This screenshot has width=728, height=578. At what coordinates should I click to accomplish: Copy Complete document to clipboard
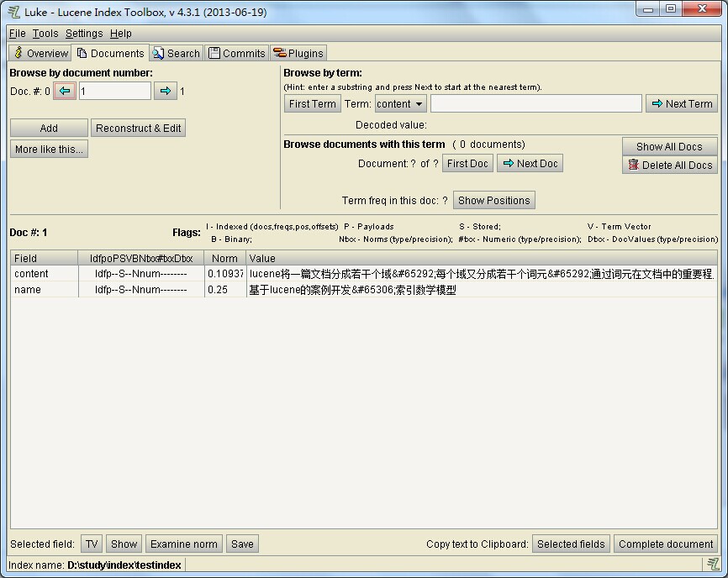pyautogui.click(x=666, y=544)
